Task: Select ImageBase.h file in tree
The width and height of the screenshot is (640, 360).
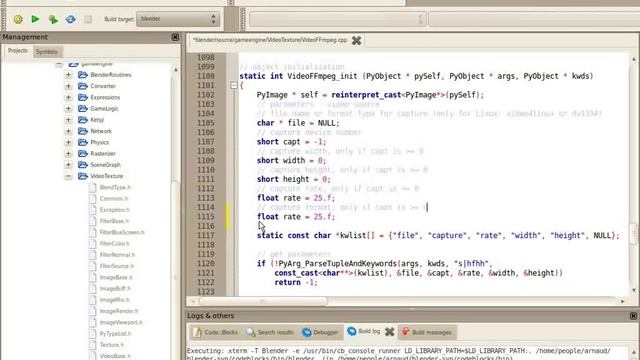Action: tap(116, 277)
